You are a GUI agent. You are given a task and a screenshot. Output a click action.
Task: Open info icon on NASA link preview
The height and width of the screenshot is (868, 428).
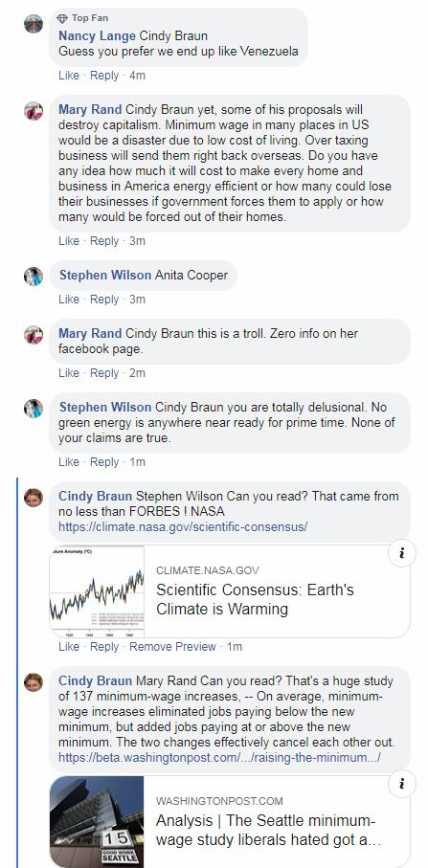(402, 554)
